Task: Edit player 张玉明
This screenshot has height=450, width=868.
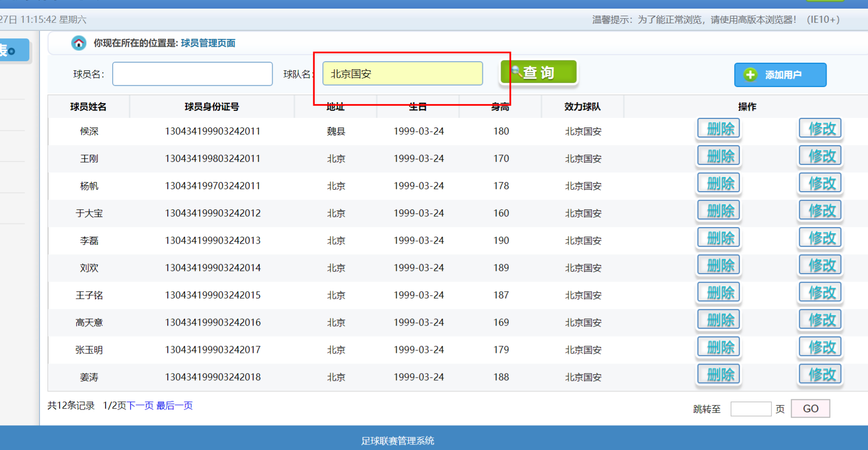Action: 821,347
